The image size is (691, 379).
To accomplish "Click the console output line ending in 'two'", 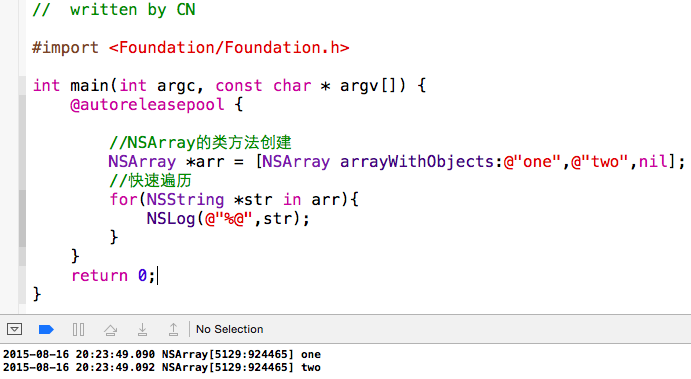I will pyautogui.click(x=162, y=367).
